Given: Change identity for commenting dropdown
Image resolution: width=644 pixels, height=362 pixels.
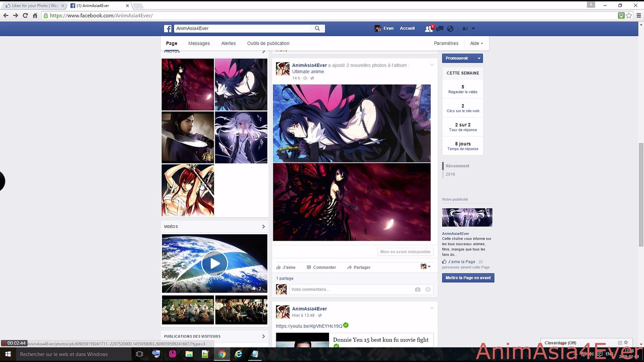Looking at the screenshot, I should [426, 266].
